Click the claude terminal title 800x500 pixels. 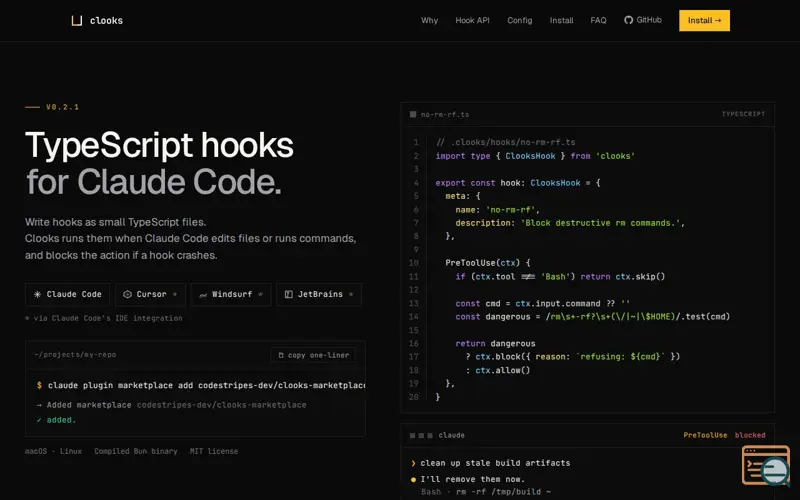pos(452,435)
